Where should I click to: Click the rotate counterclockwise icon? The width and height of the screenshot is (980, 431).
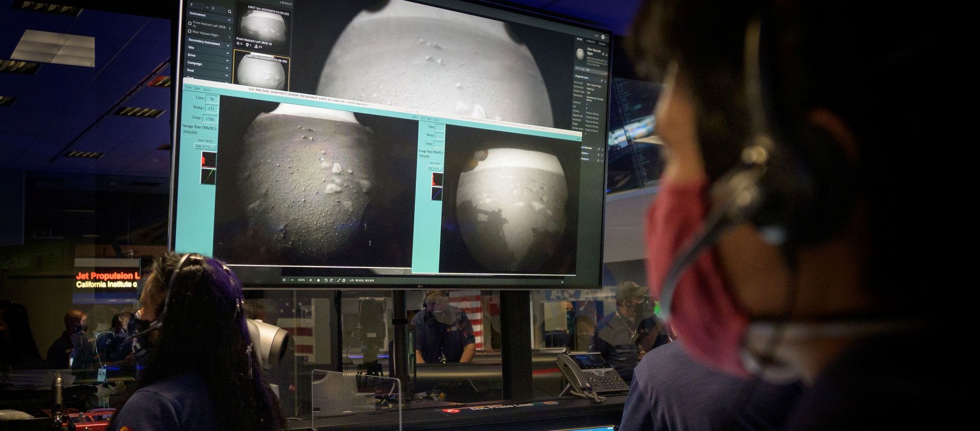[x=326, y=280]
